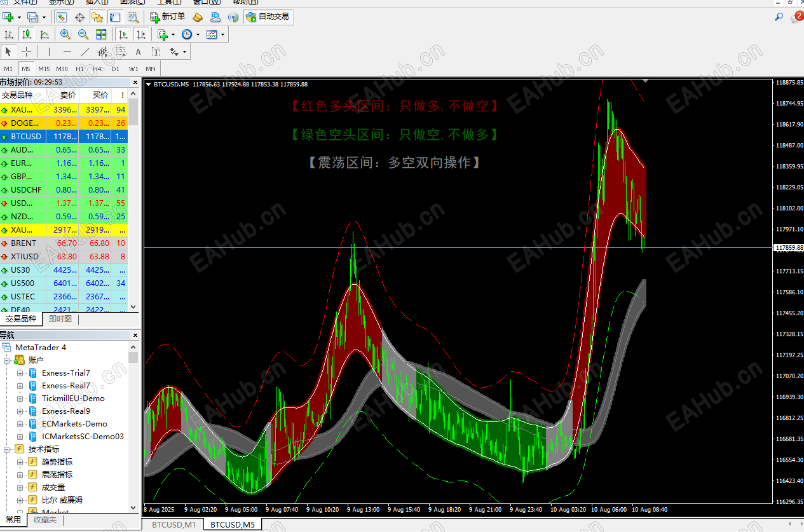Image resolution: width=804 pixels, height=532 pixels.
Task: Click the 新订单 new order button
Action: [168, 17]
